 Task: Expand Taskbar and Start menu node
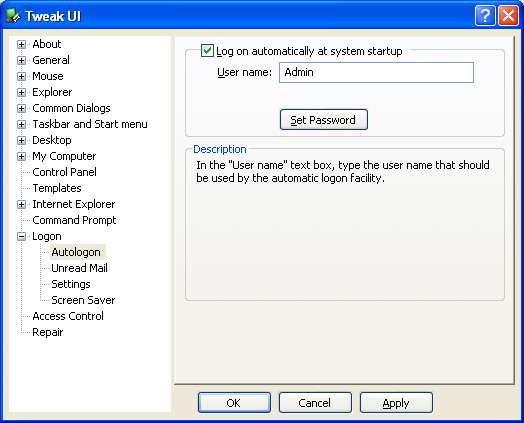(21, 125)
